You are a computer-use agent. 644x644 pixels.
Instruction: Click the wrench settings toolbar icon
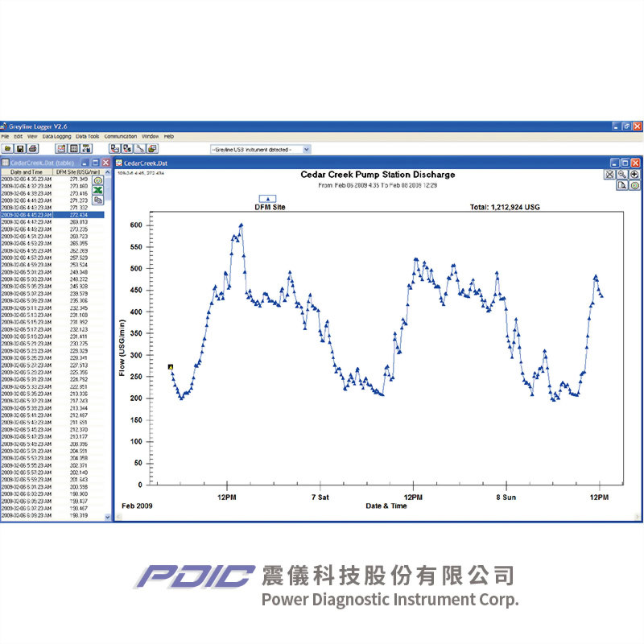click(139, 149)
